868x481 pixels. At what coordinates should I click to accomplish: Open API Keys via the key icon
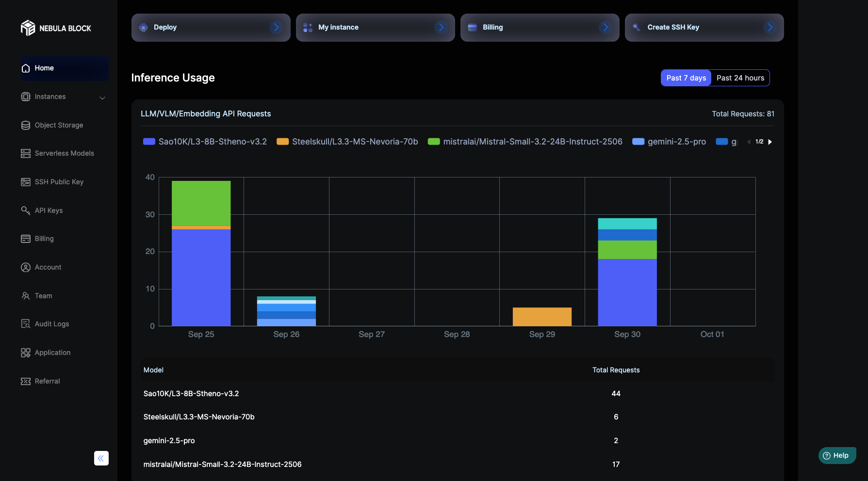[26, 210]
